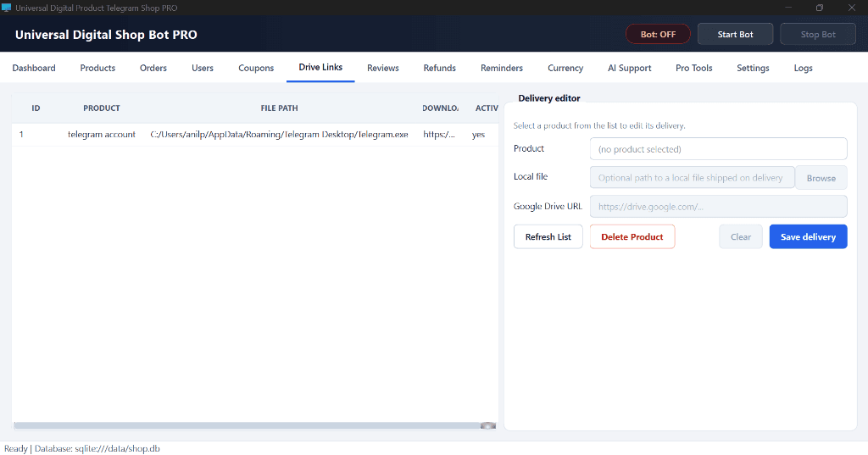The image size is (868, 455).
Task: Switch to the Products tab
Action: click(97, 68)
